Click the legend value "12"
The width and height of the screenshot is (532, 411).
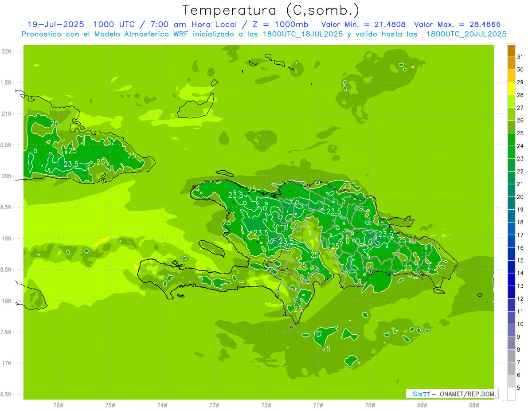(520, 298)
